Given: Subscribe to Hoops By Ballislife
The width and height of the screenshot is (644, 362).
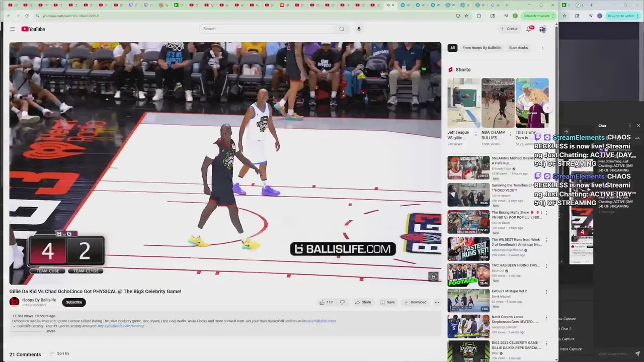Looking at the screenshot, I should click(x=73, y=302).
